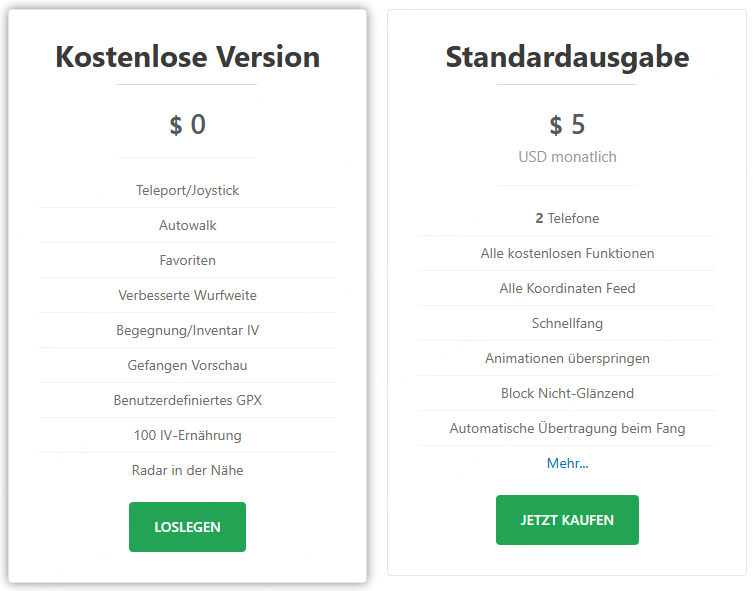Click the Autowalk feature item

187,225
